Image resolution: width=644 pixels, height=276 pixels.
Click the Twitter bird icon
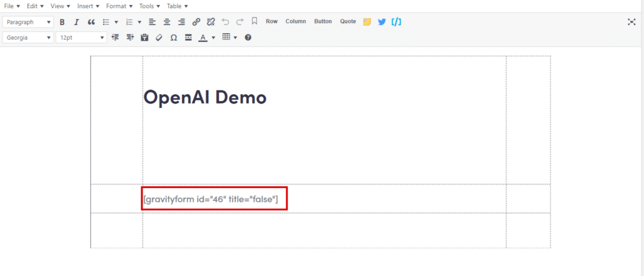[x=381, y=22]
